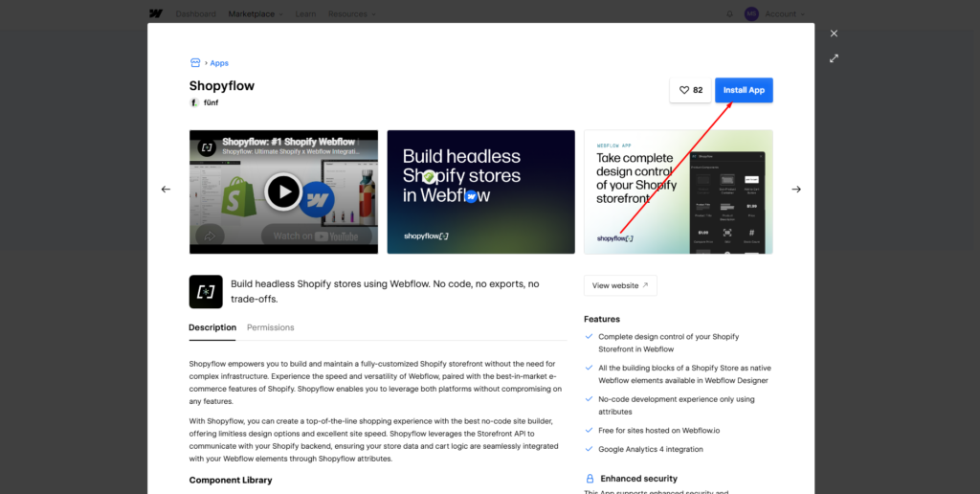980x494 pixels.
Task: Select the Description tab
Action: pos(212,327)
